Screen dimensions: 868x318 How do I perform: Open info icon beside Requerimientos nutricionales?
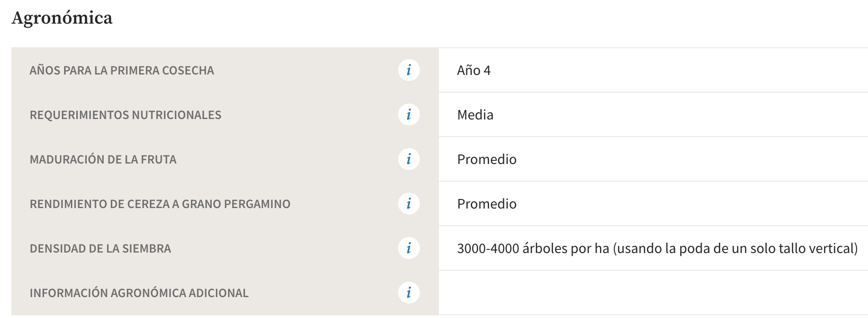point(409,114)
